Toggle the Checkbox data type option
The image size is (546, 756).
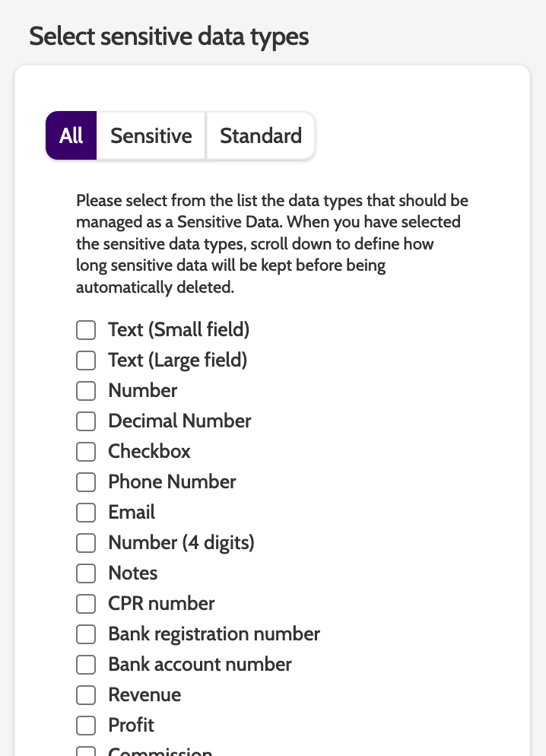pyautogui.click(x=86, y=452)
